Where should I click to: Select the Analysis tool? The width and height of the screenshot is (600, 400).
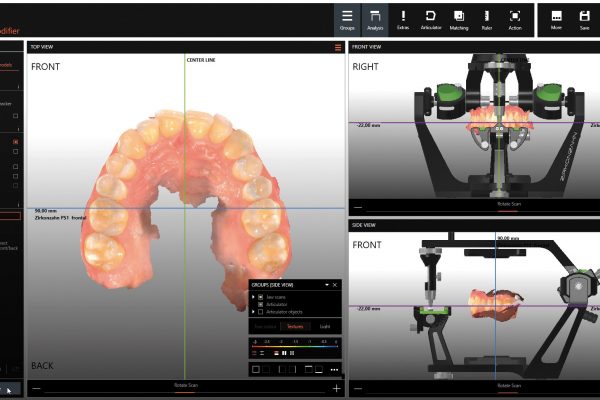pos(375,19)
